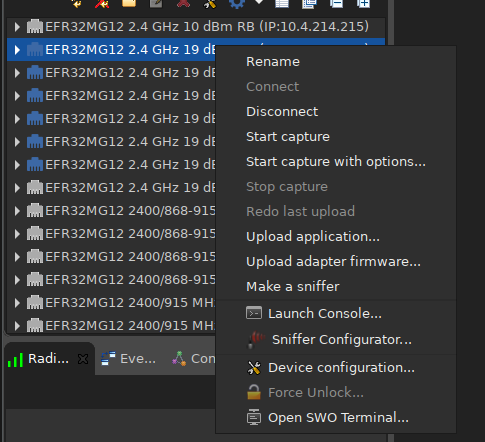Click the expand all plus icon

coord(363,3)
